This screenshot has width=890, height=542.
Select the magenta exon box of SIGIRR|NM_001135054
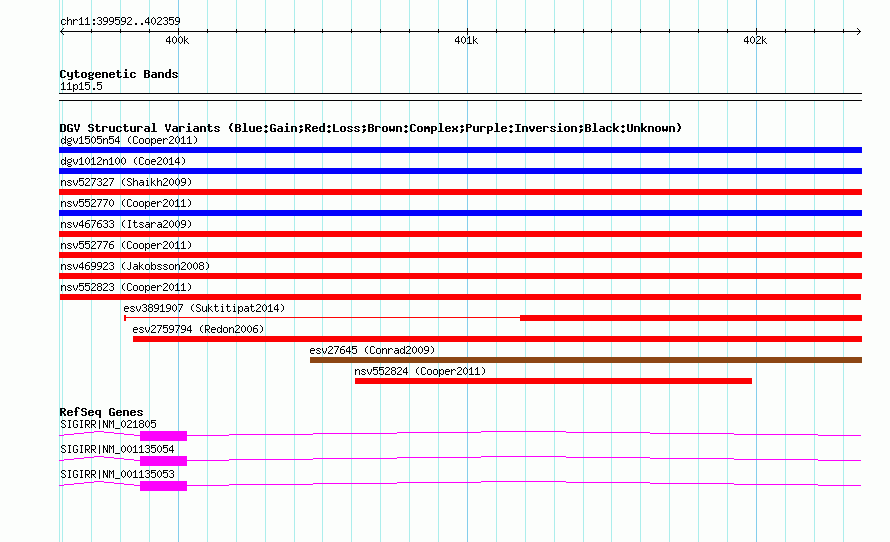click(x=163, y=461)
